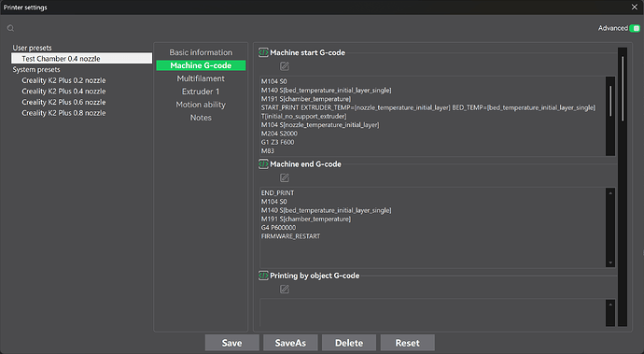Viewport: 644px width, 354px height.
Task: Click inside the Machine start G-code text box
Action: pos(432,116)
